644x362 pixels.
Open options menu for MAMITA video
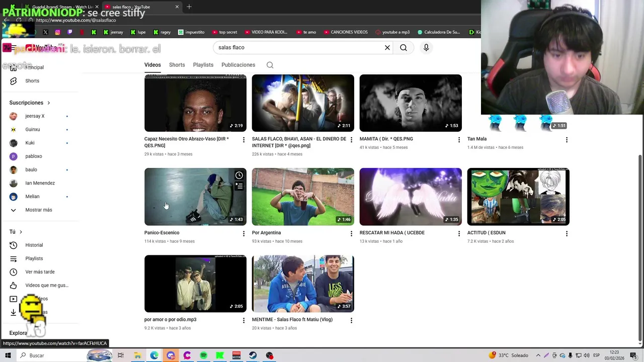point(459,139)
